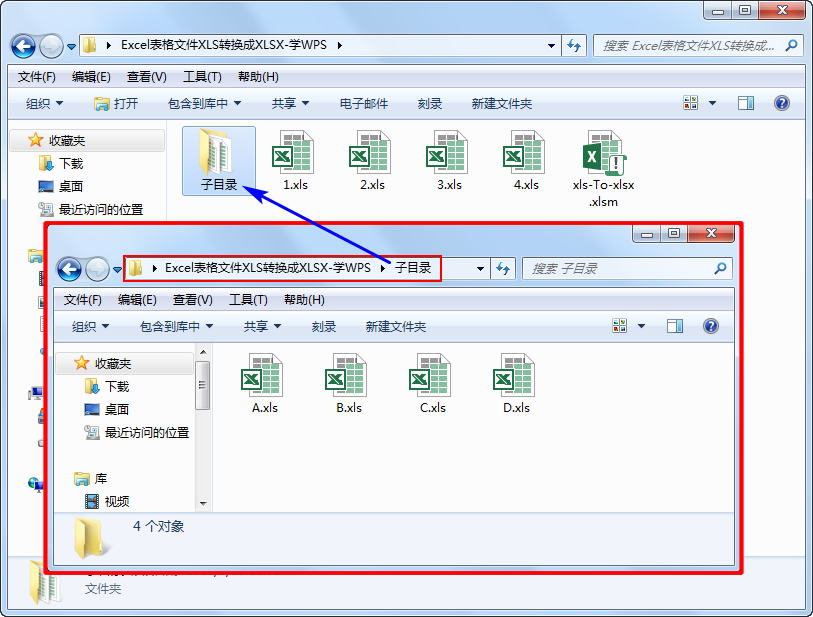Click 刻录 in the back window toolbar
This screenshot has width=813, height=617.
430,104
